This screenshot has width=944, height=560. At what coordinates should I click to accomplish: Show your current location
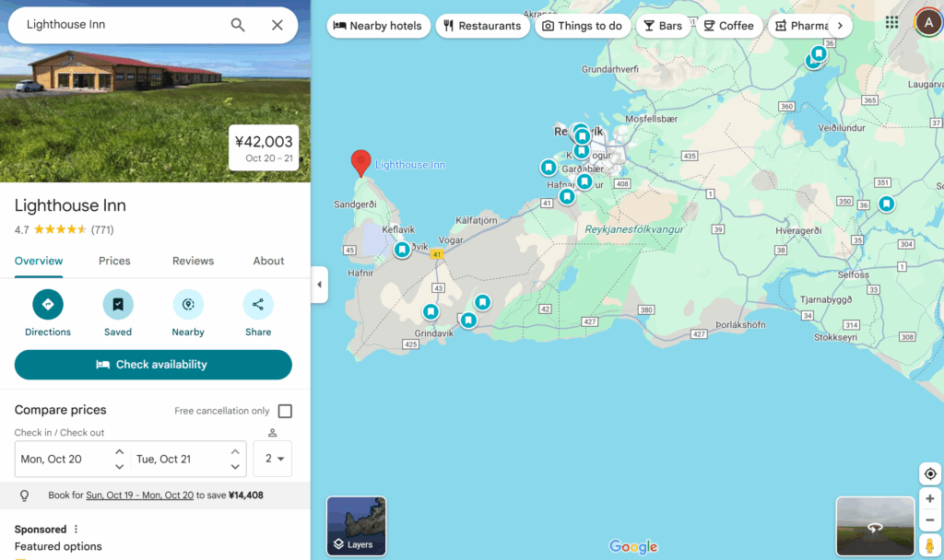(x=930, y=474)
